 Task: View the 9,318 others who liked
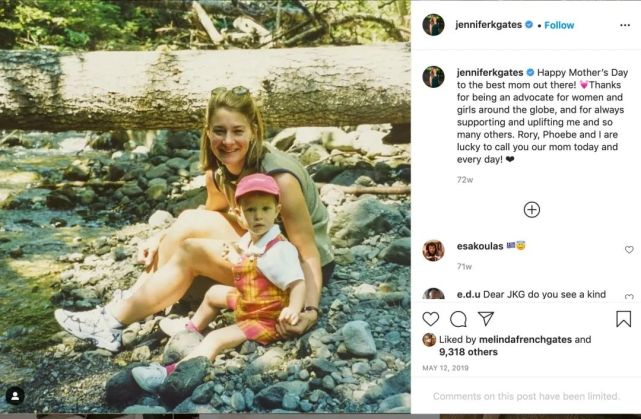pyautogui.click(x=468, y=352)
